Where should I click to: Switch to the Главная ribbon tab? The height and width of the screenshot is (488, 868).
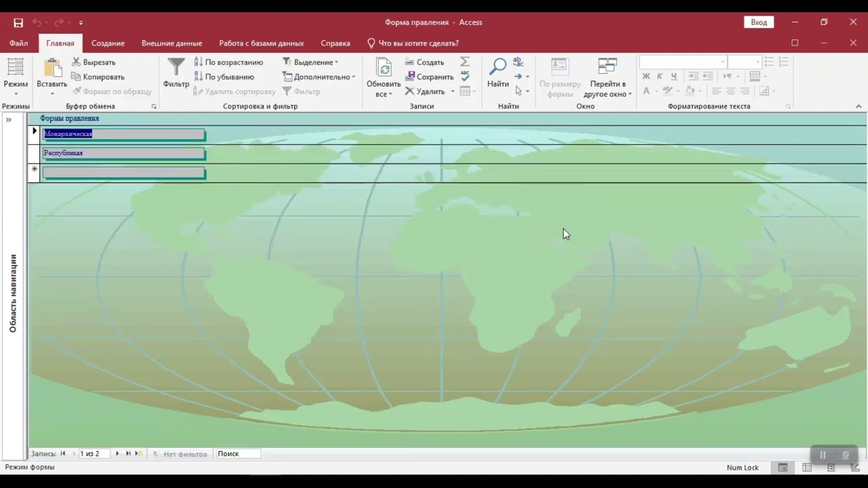[60, 43]
